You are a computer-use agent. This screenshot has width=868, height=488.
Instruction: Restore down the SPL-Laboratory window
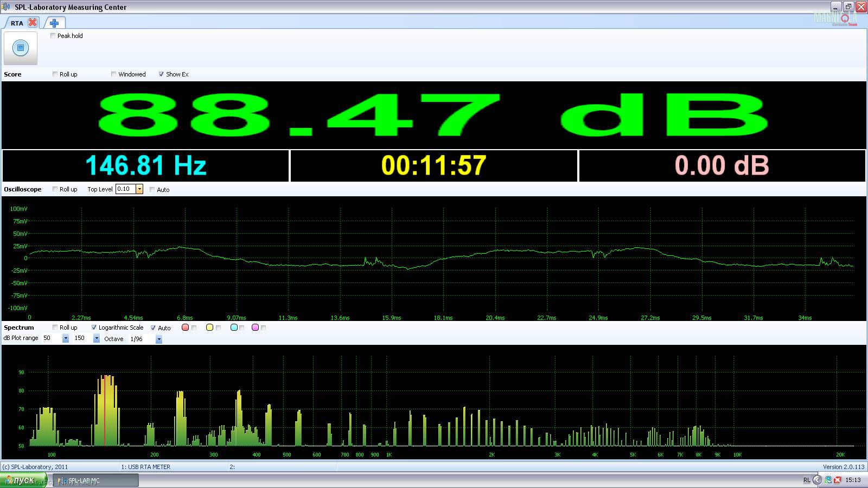click(848, 7)
